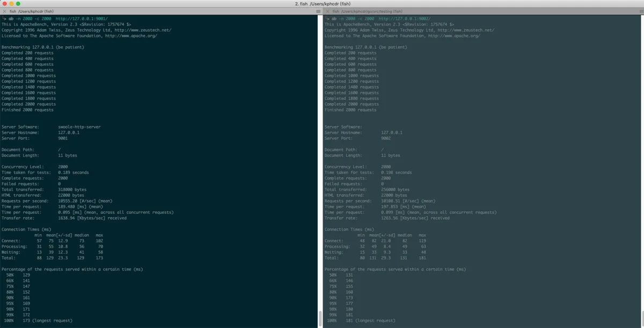Viewport: 644px width, 328px height.
Task: Click the red close window button
Action: click(x=5, y=4)
